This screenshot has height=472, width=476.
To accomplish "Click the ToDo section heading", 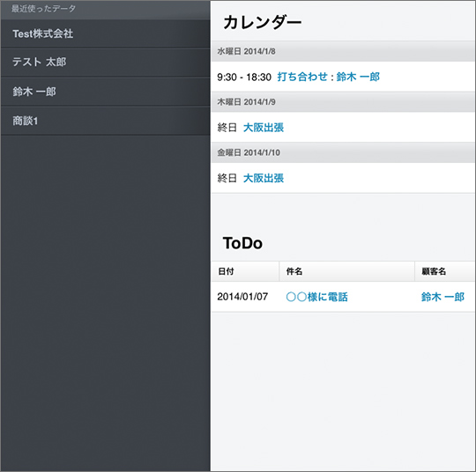I will point(242,243).
